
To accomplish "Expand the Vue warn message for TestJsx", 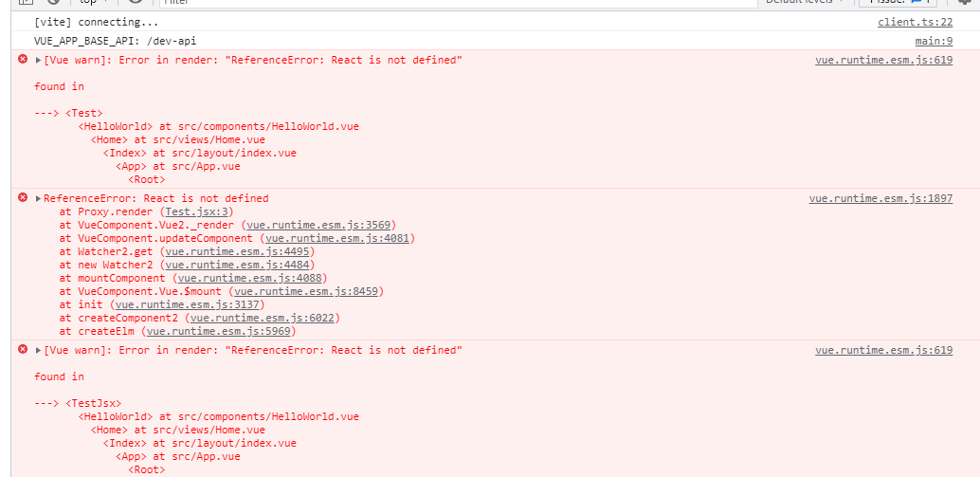I will [38, 350].
